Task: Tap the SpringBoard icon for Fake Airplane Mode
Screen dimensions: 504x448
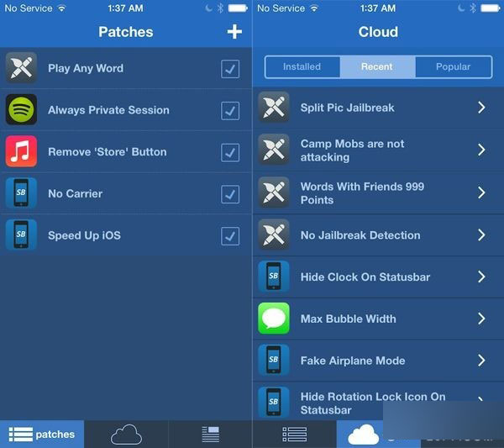Action: pos(274,361)
